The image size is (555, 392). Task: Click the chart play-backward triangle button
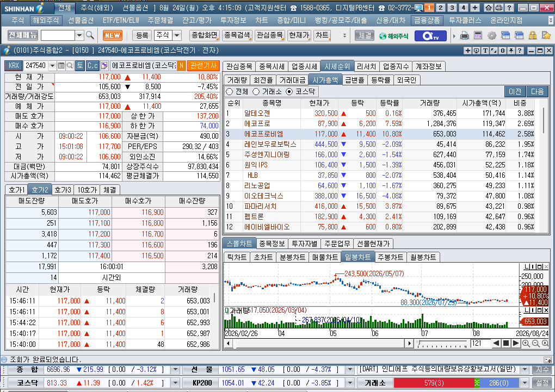tap(496, 343)
